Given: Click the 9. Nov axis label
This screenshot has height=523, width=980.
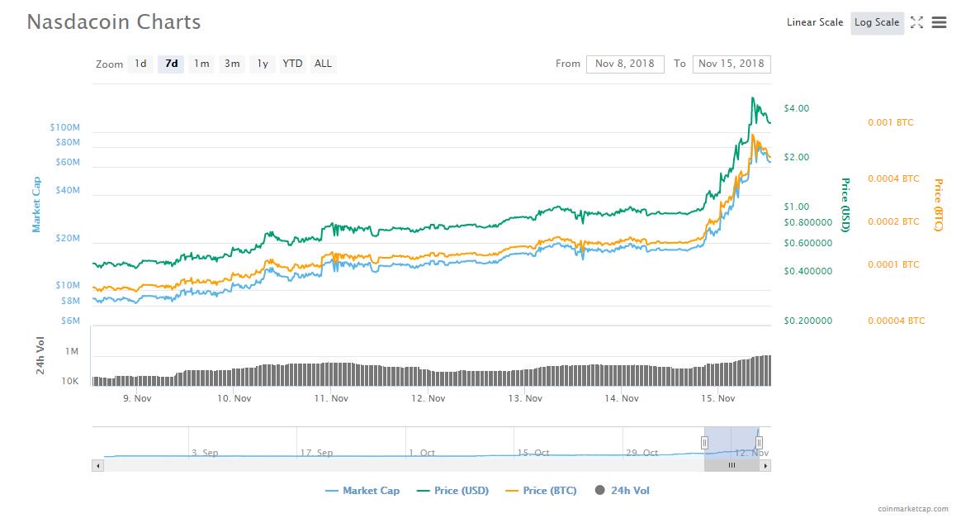Looking at the screenshot, I should [x=138, y=398].
